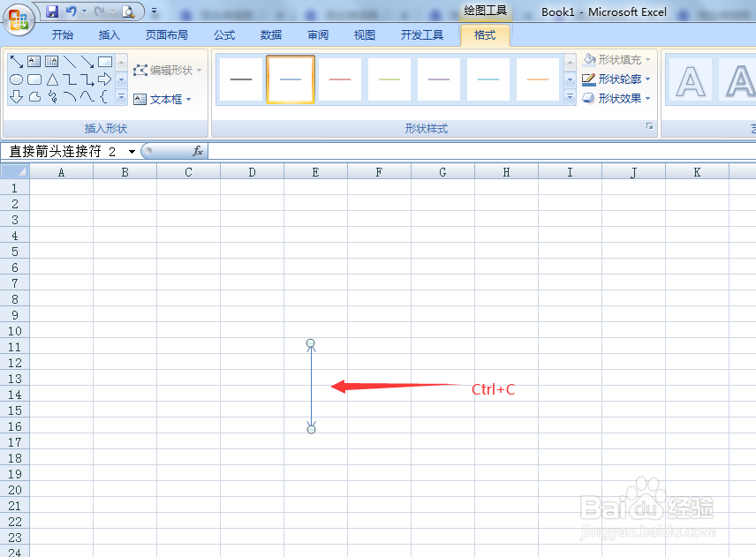Expand the Undo history dropdown arrow

(85, 11)
